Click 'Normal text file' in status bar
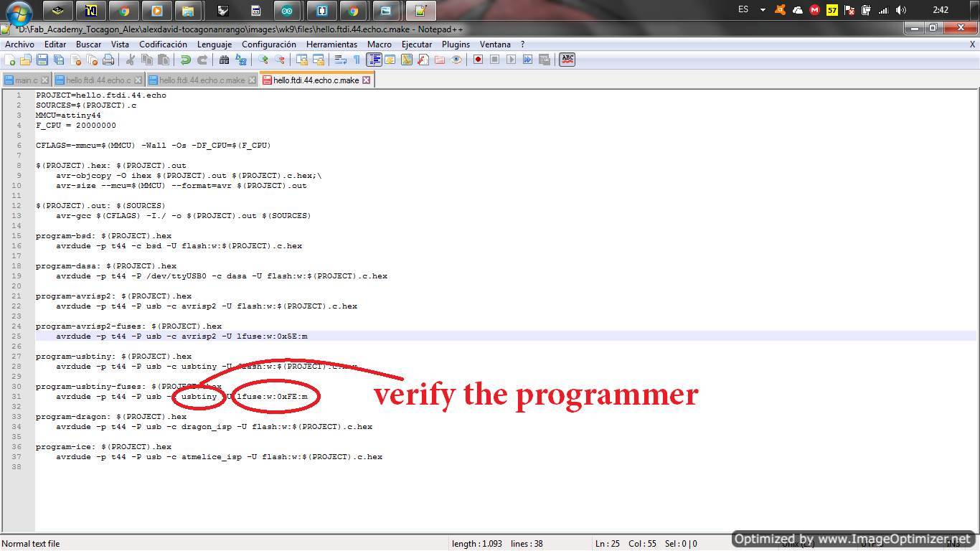 [x=31, y=544]
